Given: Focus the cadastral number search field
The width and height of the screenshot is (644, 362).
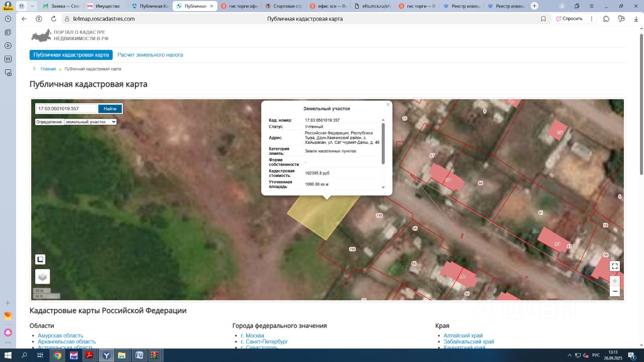Looking at the screenshot, I should coord(66,109).
